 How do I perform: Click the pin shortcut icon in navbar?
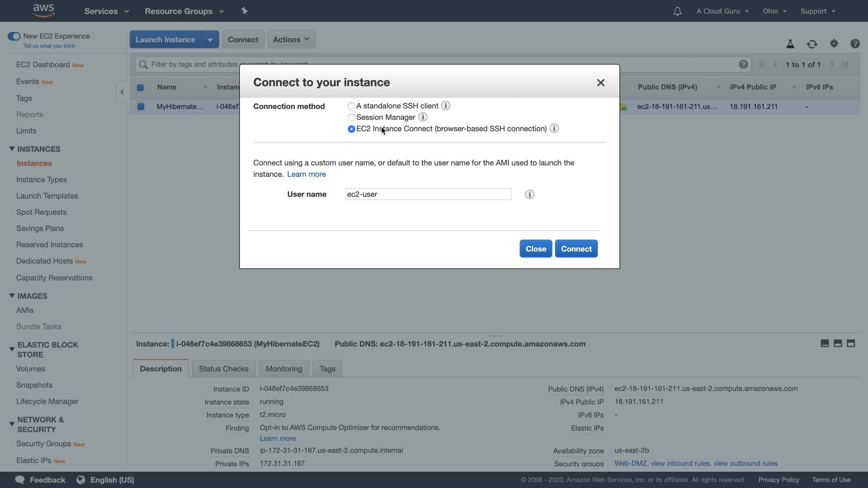coord(245,11)
